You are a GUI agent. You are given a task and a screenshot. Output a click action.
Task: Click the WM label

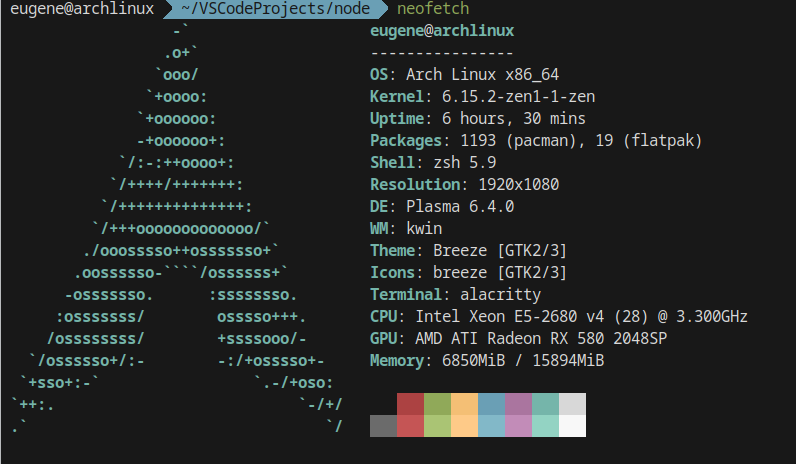(379, 228)
